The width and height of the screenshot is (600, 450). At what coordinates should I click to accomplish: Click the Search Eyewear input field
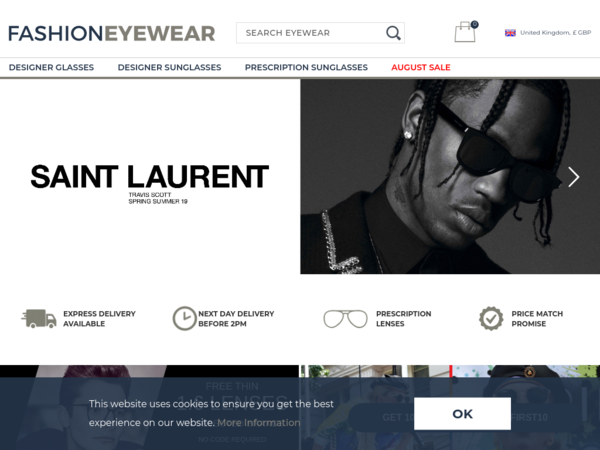pos(311,33)
